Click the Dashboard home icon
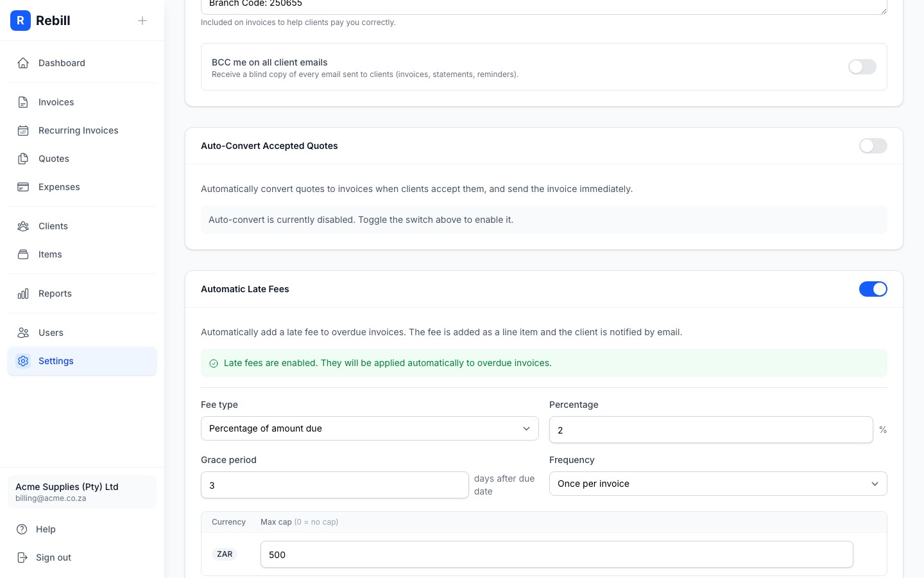This screenshot has width=924, height=578. 23,63
